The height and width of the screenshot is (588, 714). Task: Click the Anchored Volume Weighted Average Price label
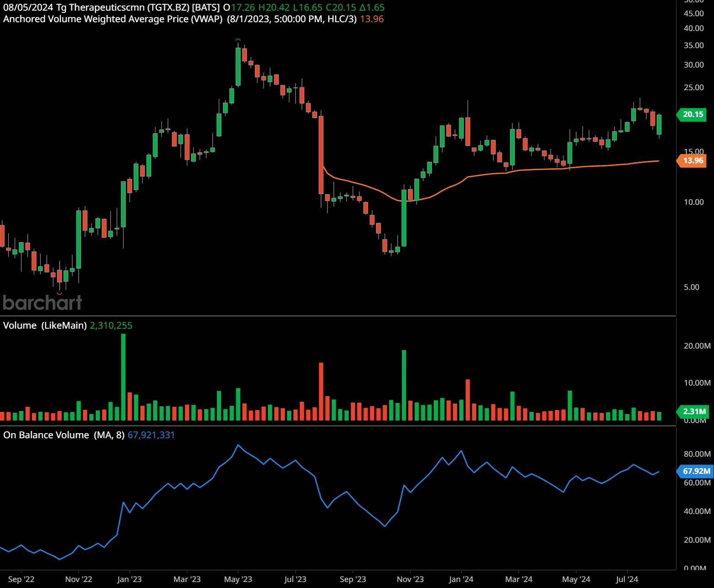tap(113, 19)
